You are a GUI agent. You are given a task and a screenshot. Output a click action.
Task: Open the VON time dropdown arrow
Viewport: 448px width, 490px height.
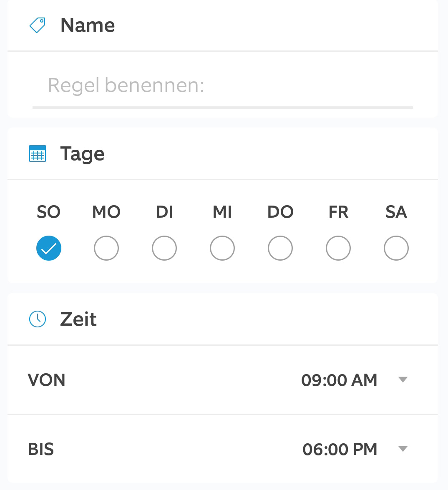tap(403, 379)
